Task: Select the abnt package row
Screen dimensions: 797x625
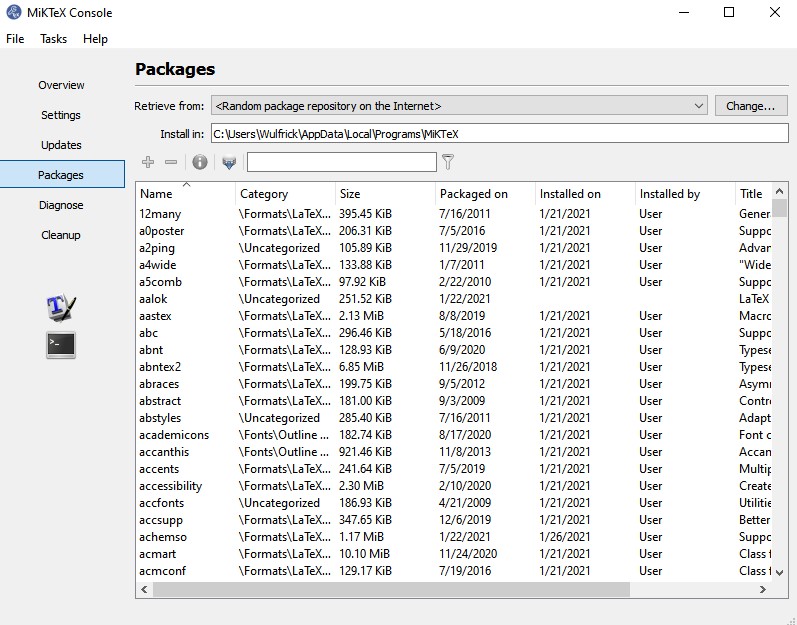Action: point(453,350)
